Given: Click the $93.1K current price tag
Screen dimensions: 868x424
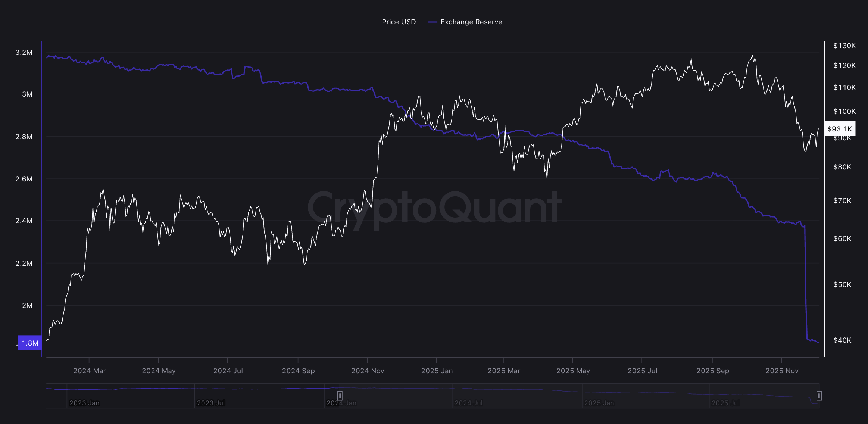Looking at the screenshot, I should (840, 129).
